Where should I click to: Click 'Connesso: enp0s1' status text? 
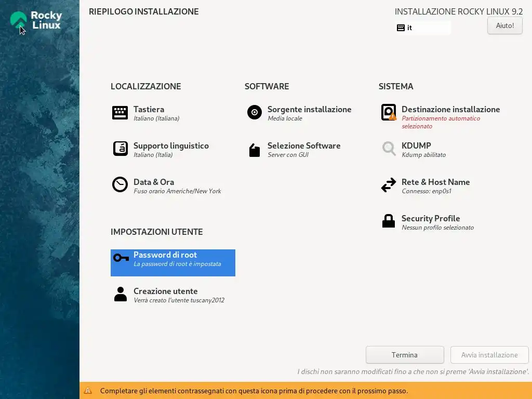tap(427, 191)
